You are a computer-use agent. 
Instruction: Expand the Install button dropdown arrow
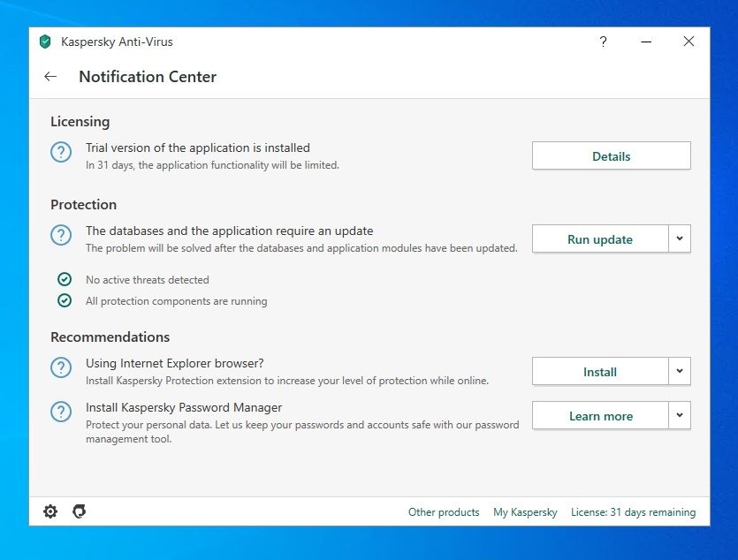click(x=680, y=372)
